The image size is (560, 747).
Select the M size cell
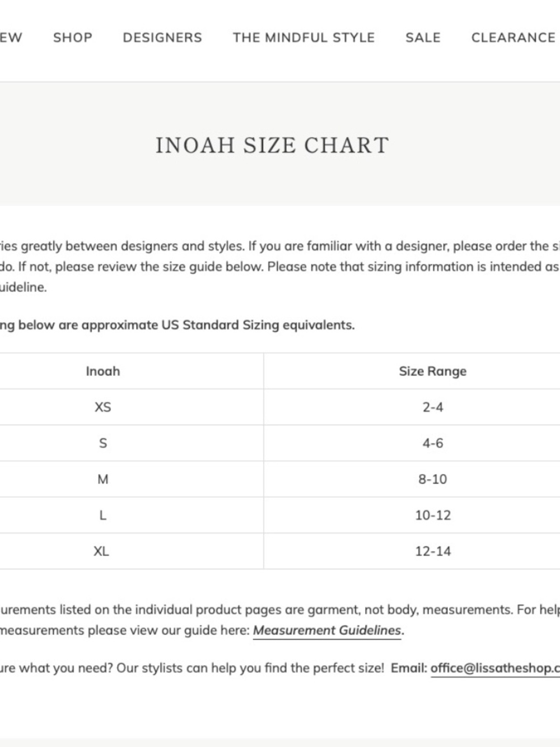click(103, 479)
